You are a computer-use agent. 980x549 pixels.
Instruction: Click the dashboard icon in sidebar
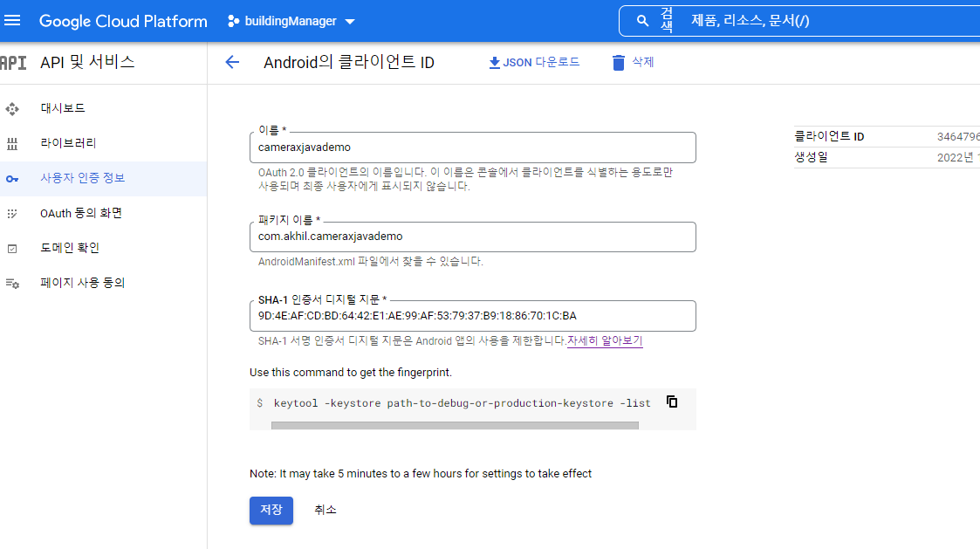(x=12, y=109)
